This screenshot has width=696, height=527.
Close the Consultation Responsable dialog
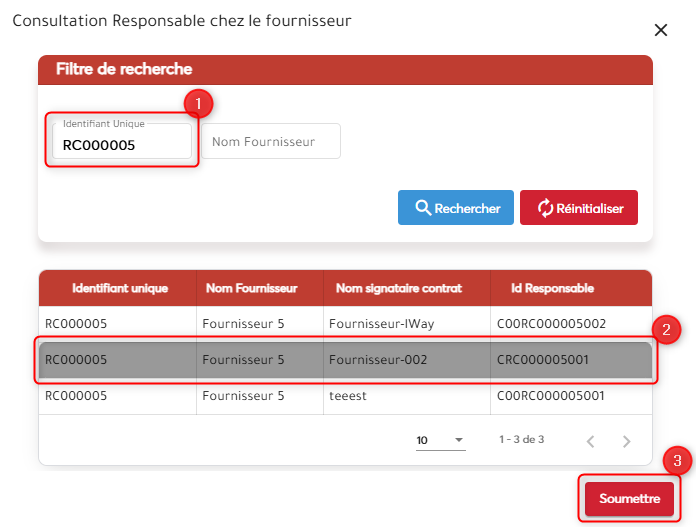(x=660, y=31)
